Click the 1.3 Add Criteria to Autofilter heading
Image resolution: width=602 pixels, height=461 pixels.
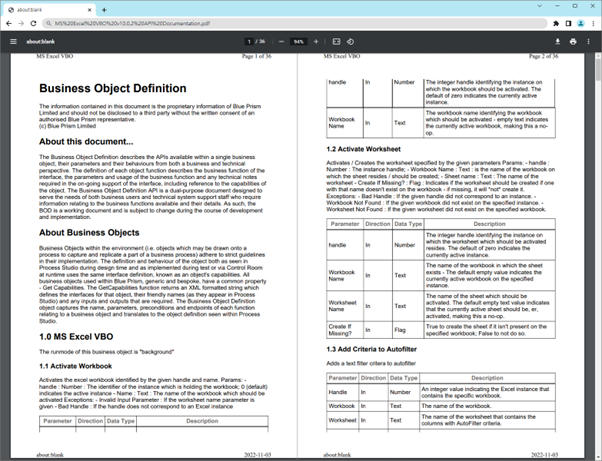(371, 349)
